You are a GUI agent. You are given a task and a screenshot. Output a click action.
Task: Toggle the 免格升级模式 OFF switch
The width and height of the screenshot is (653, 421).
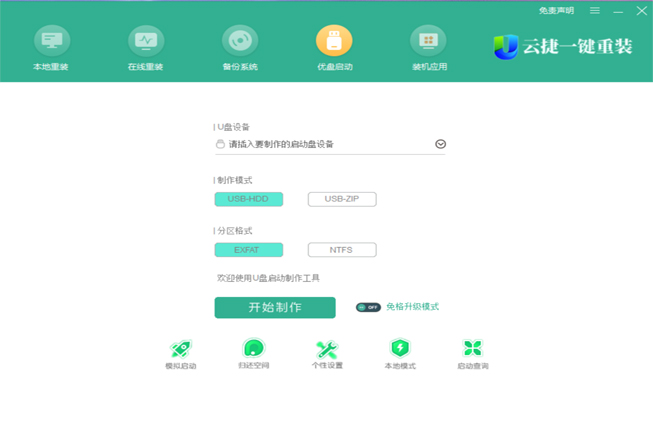pos(368,307)
